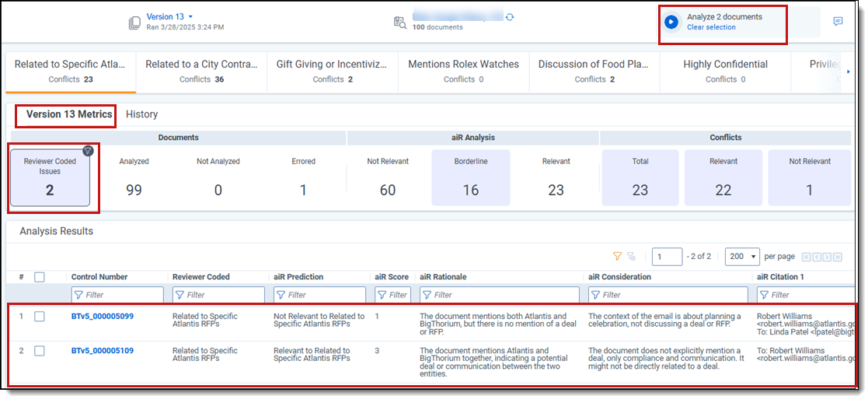Go to the previous results page

point(817,257)
